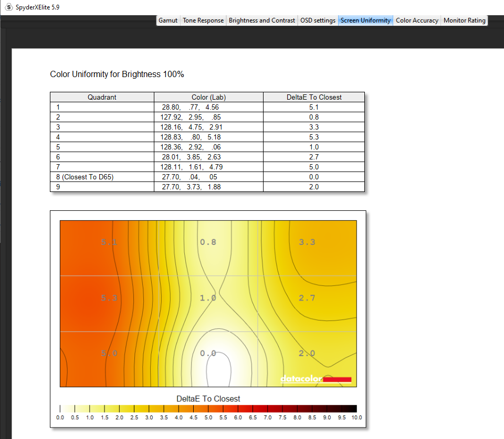Click the 128.83 Lab value in quadrant 4 row
The width and height of the screenshot is (504, 439).
pos(170,137)
